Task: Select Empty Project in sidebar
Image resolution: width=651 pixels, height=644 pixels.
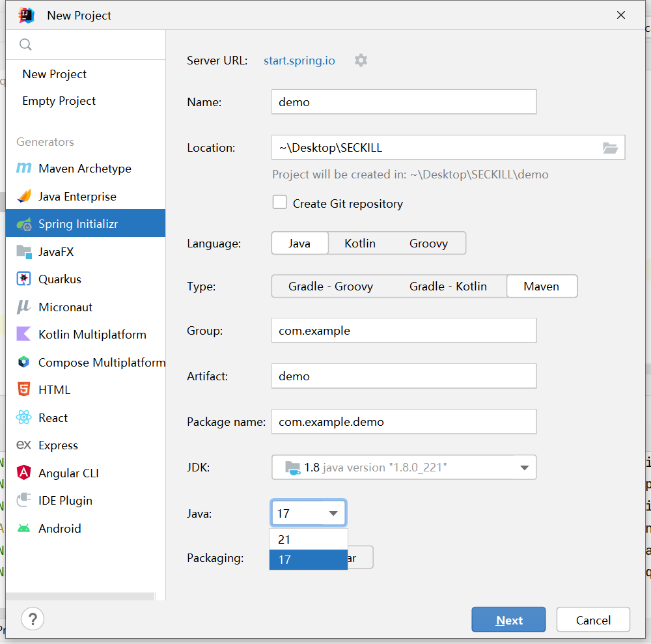Action: (59, 101)
